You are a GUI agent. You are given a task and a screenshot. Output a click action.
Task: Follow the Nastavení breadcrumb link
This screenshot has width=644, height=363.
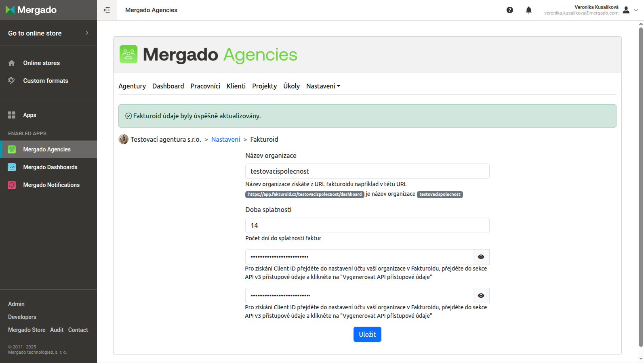(225, 139)
